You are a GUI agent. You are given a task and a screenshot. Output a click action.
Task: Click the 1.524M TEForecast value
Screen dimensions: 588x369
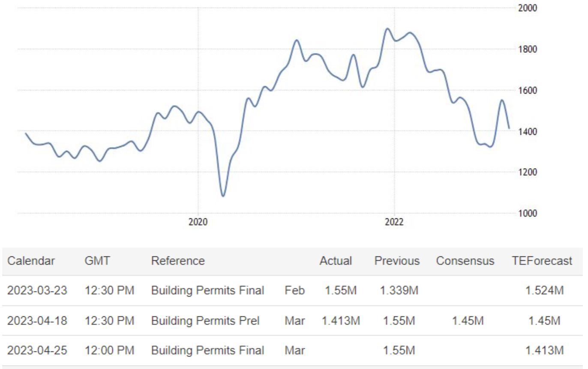(544, 291)
